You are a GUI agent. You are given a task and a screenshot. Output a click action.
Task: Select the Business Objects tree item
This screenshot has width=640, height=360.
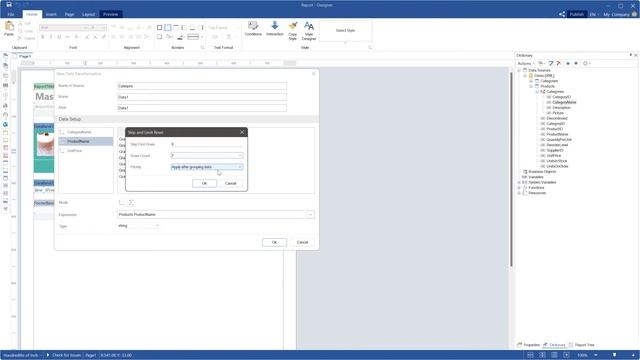[542, 172]
